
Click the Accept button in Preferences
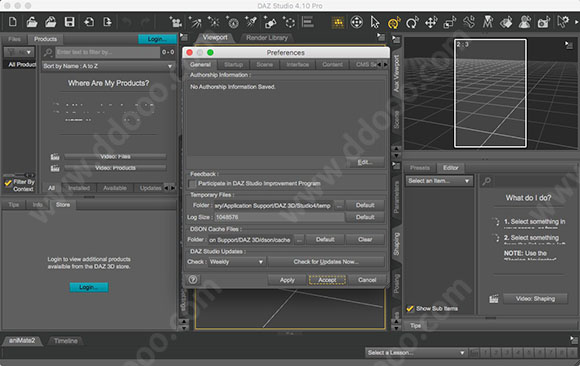coord(327,280)
